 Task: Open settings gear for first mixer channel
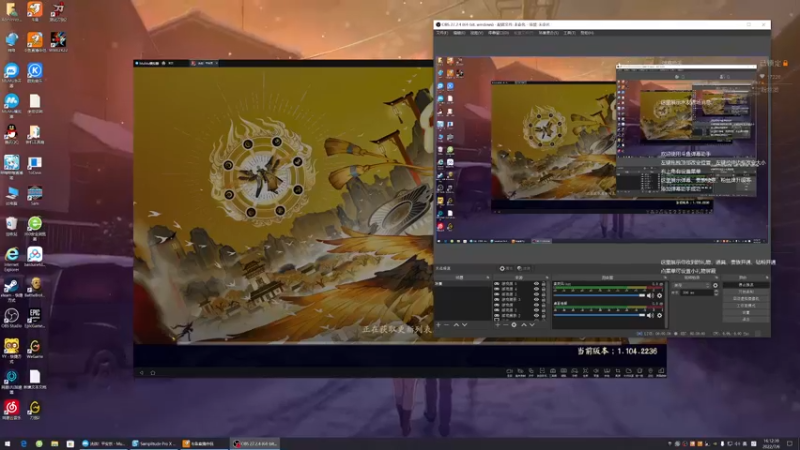point(659,295)
